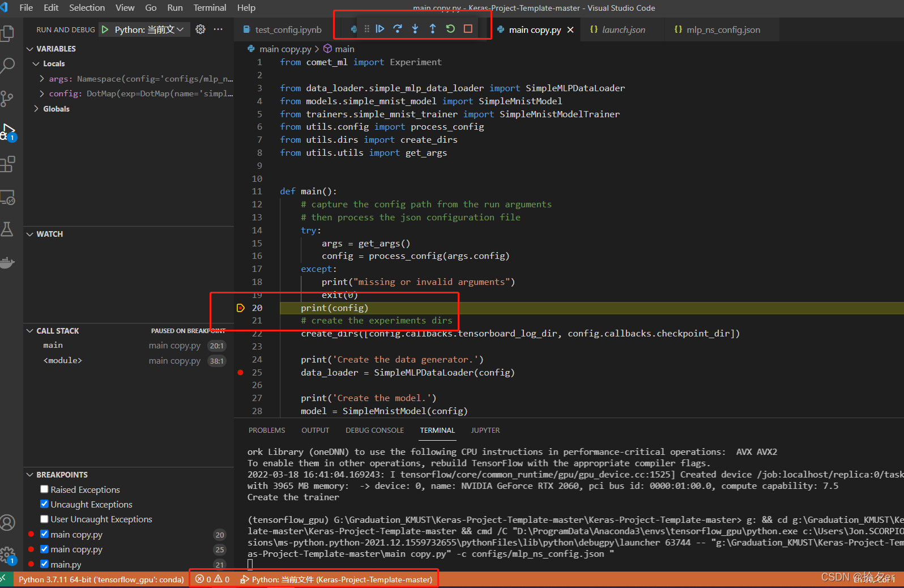904x588 pixels.
Task: Open launch.json via the gear icon
Action: (201, 29)
